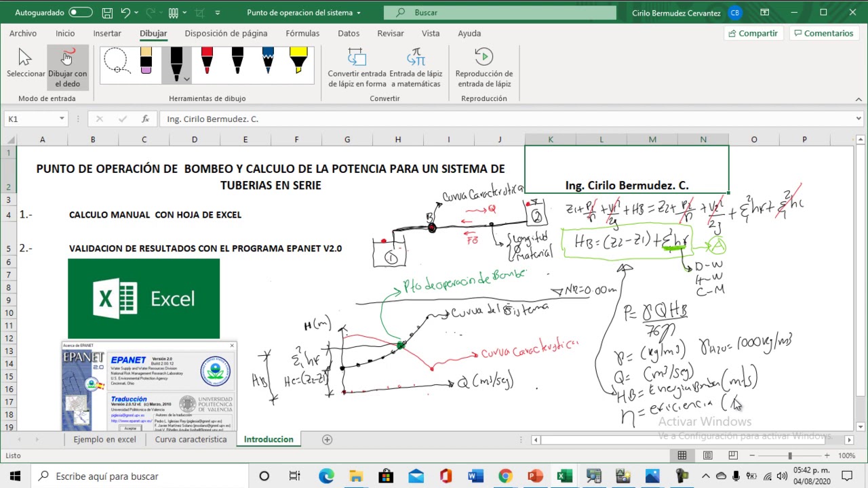Undo the last action

coord(125,12)
